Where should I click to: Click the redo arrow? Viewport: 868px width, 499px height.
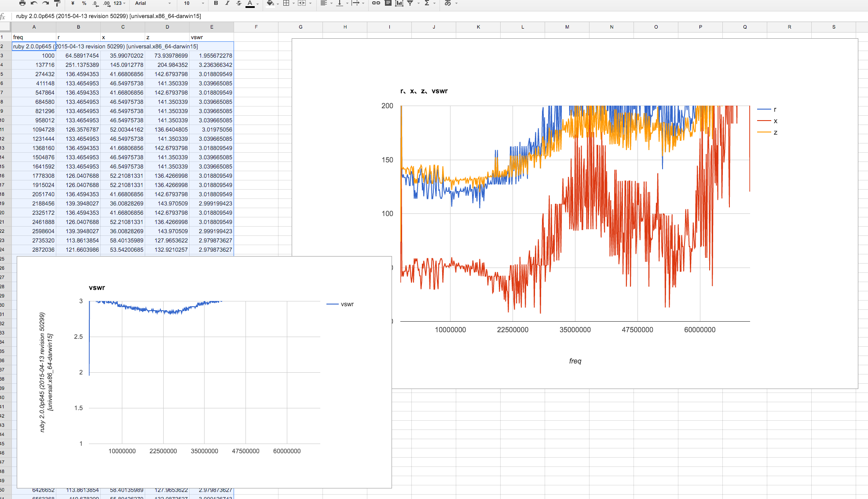tap(46, 3)
